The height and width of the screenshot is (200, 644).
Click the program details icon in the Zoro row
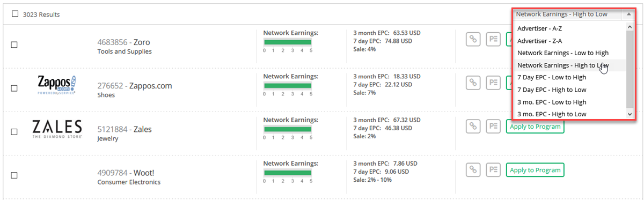(x=493, y=39)
